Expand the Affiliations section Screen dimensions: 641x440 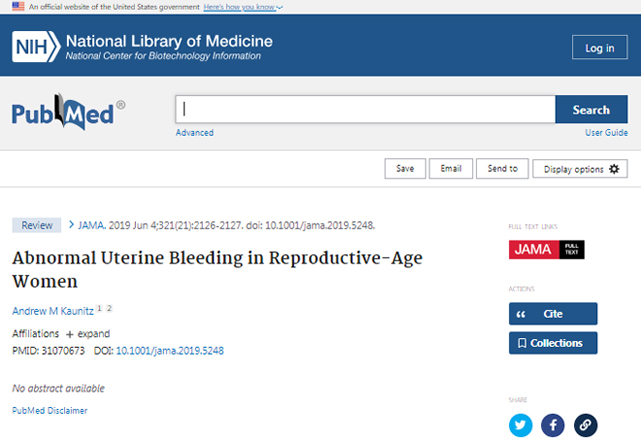pyautogui.click(x=88, y=334)
